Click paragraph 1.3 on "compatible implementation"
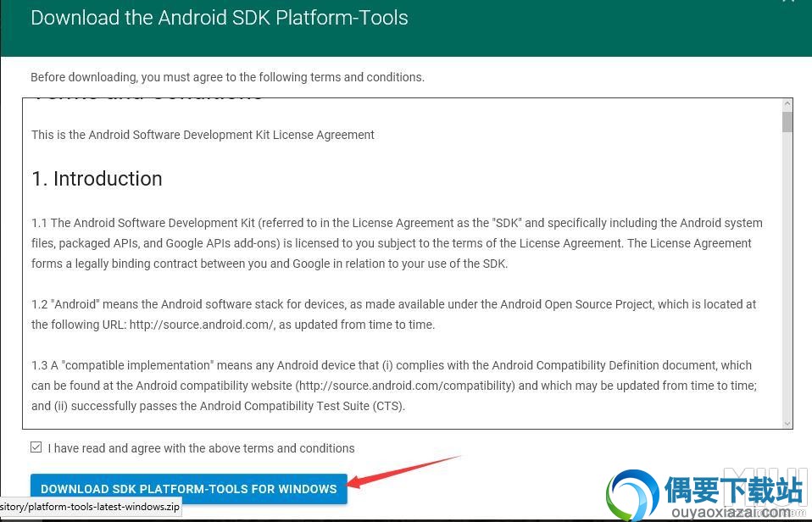Image resolution: width=812 pixels, height=522 pixels. coord(394,386)
